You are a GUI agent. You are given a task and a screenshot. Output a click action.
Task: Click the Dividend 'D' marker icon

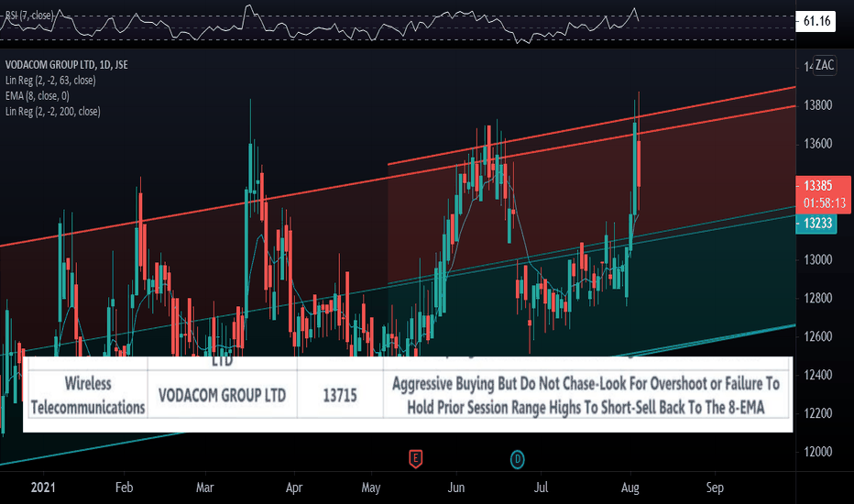[x=518, y=460]
